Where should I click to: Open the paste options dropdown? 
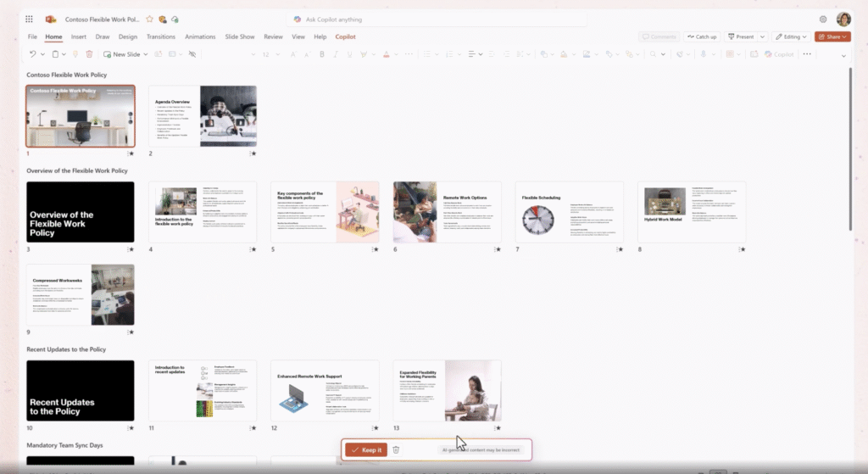(x=64, y=54)
